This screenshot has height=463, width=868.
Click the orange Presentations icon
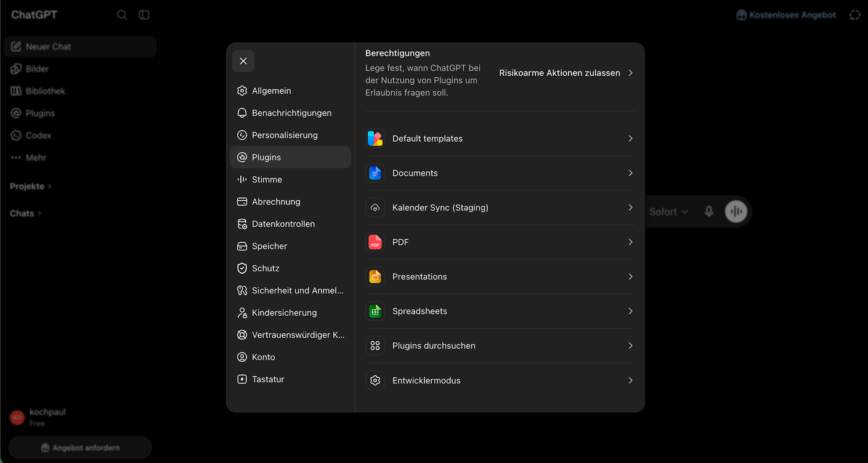tap(375, 277)
